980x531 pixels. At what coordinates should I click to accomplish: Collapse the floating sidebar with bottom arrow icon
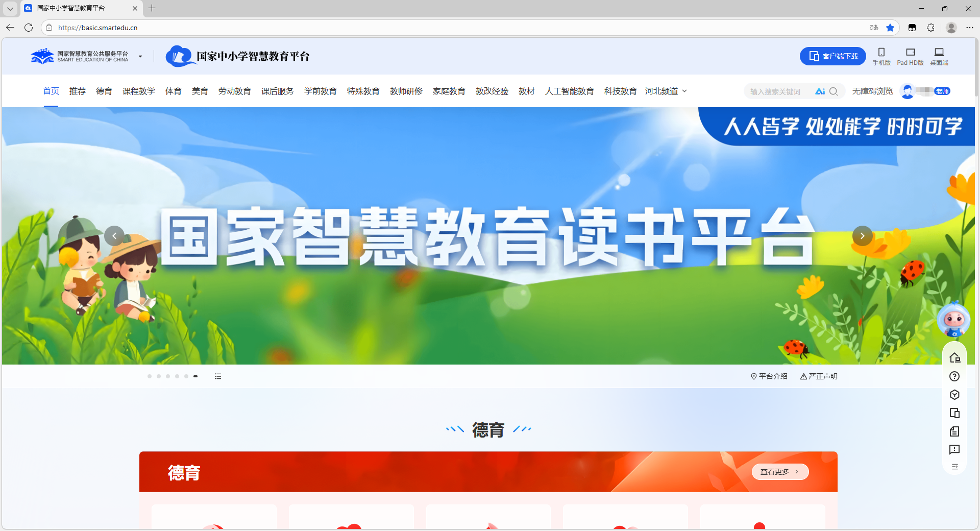point(954,467)
